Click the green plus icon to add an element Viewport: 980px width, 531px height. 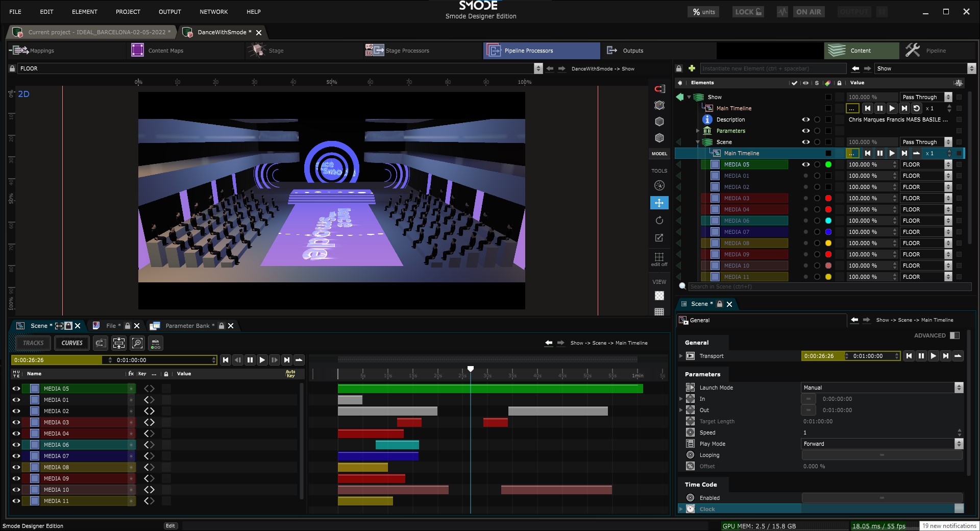click(692, 68)
